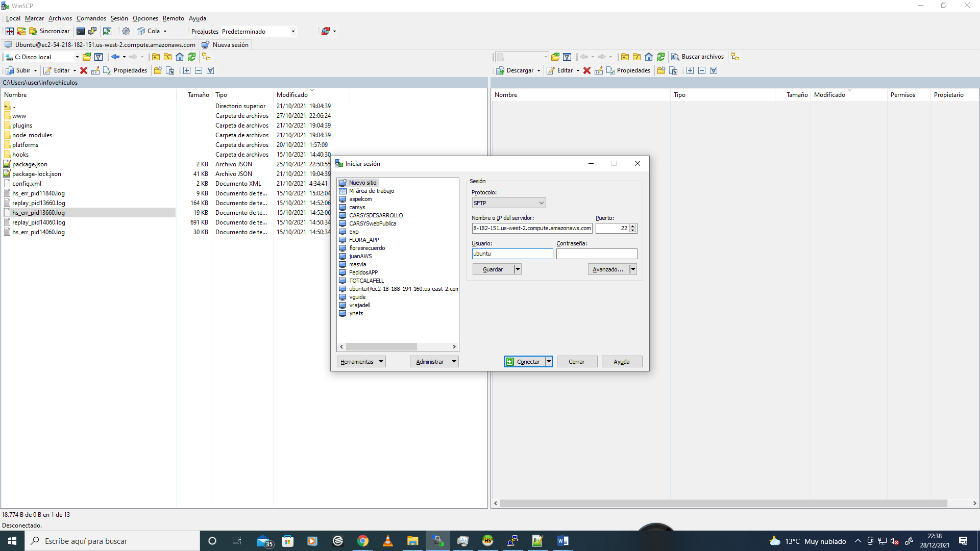Open the Comandos menu
This screenshot has width=980, height=551.
(x=91, y=18)
